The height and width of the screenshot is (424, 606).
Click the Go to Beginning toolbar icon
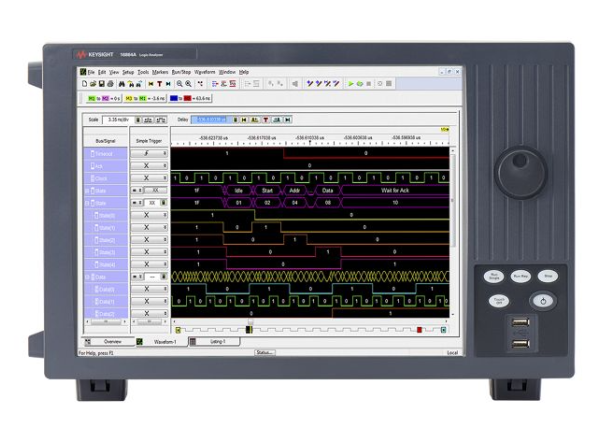pyautogui.click(x=151, y=84)
